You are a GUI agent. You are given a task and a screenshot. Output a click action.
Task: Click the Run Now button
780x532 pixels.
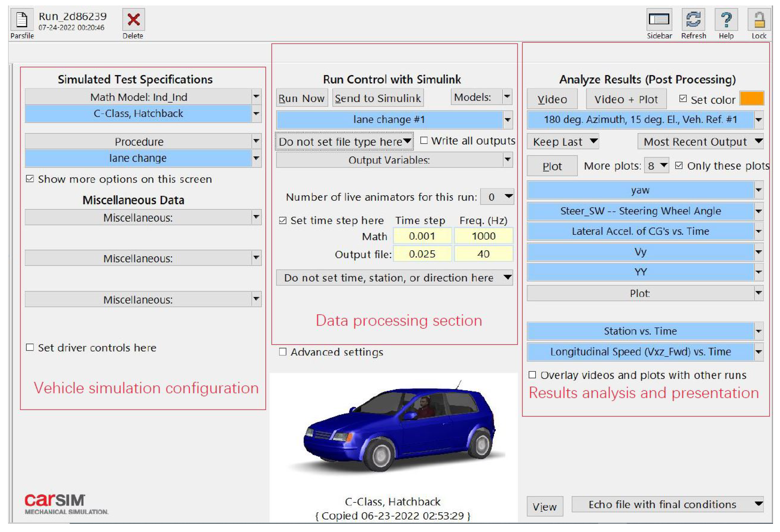[x=302, y=98]
